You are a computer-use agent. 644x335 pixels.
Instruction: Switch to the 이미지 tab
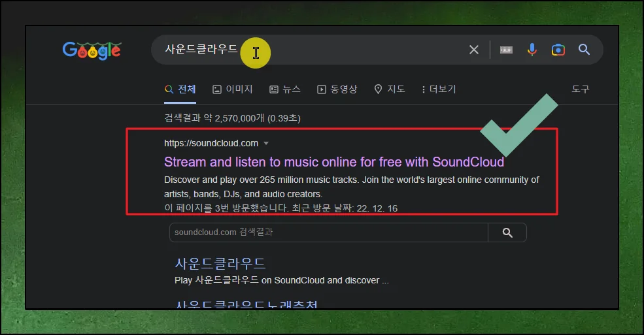coord(233,89)
